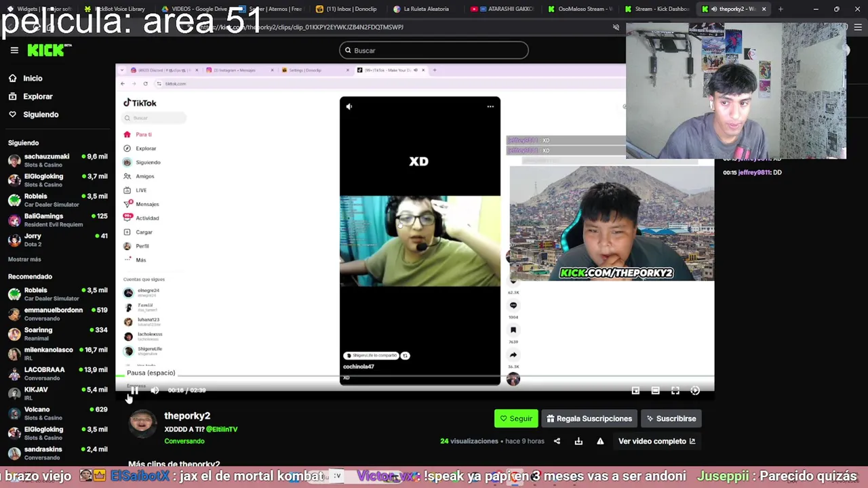Open the KIKJAV channel
Screen dimensions: 868x488
[58, 393]
